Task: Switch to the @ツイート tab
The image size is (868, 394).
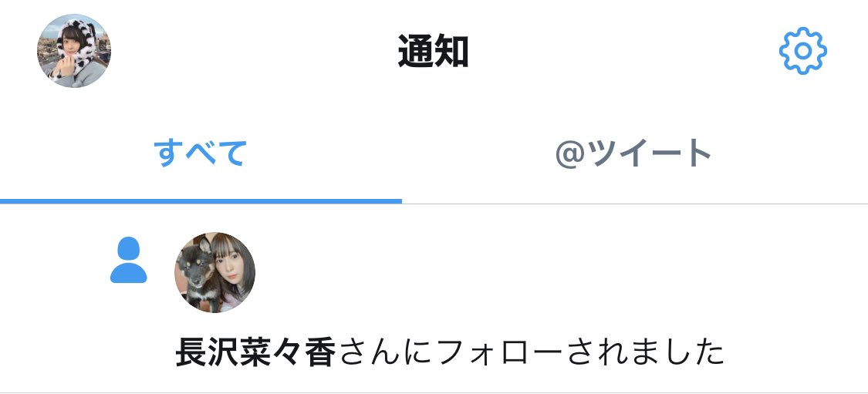Action: pos(633,153)
